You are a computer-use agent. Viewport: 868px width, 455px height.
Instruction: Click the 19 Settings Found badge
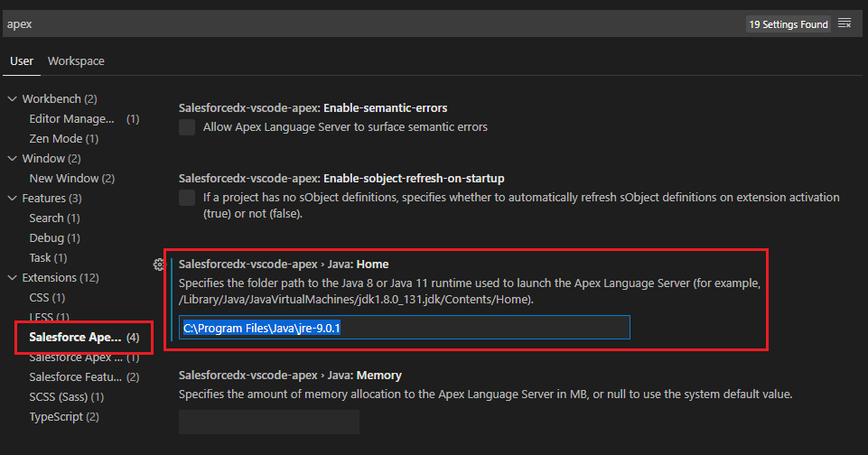pyautogui.click(x=789, y=24)
